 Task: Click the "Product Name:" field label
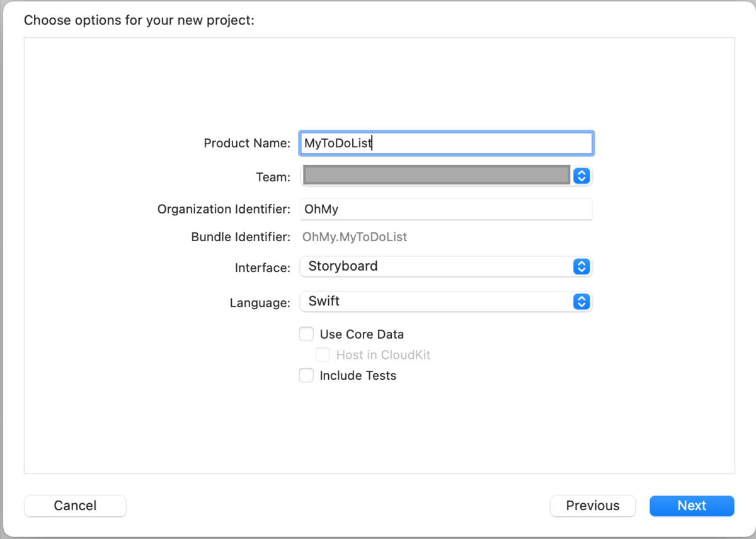tap(247, 144)
